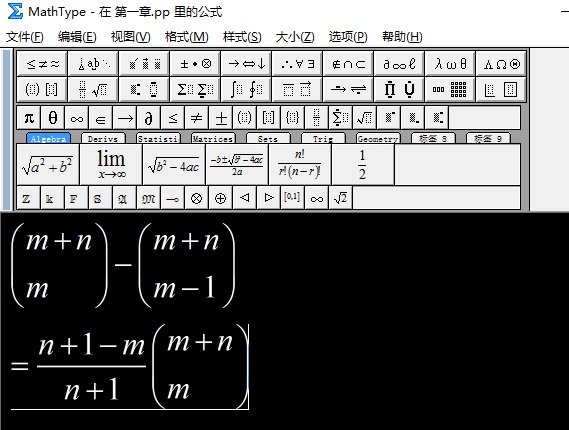This screenshot has width=569, height=430.
Task: Switch to the 标签 9 tab
Action: (x=488, y=138)
